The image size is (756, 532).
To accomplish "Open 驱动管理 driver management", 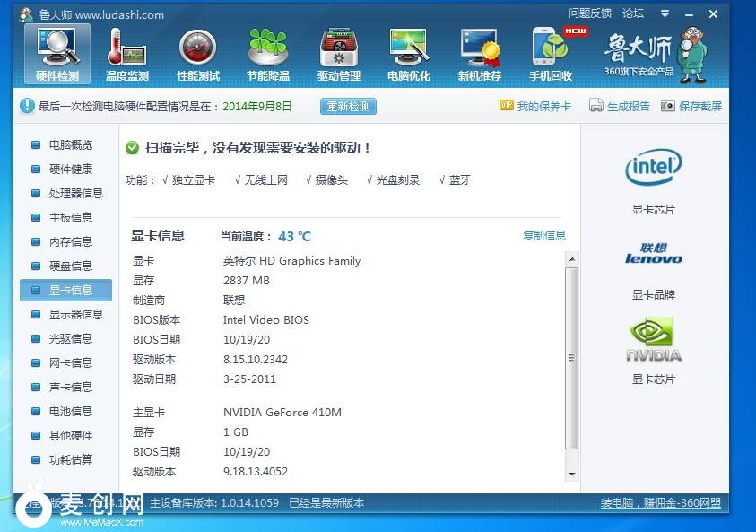I will pos(339,52).
